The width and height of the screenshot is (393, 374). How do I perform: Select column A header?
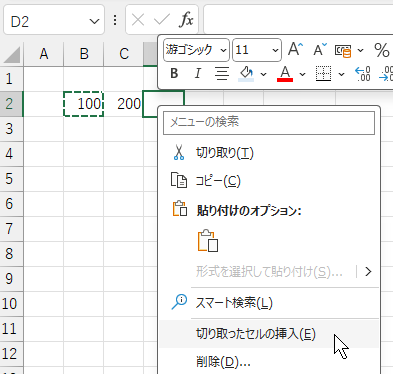pyautogui.click(x=44, y=54)
